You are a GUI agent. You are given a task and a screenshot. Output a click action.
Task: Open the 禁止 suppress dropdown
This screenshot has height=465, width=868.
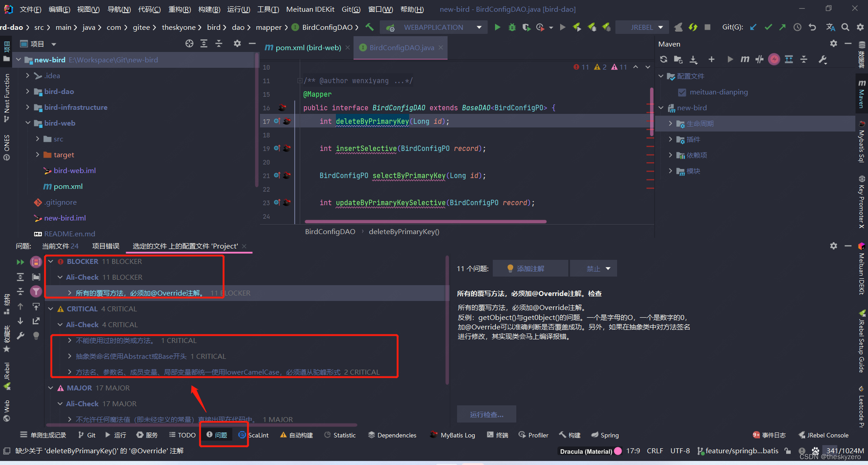(x=594, y=268)
